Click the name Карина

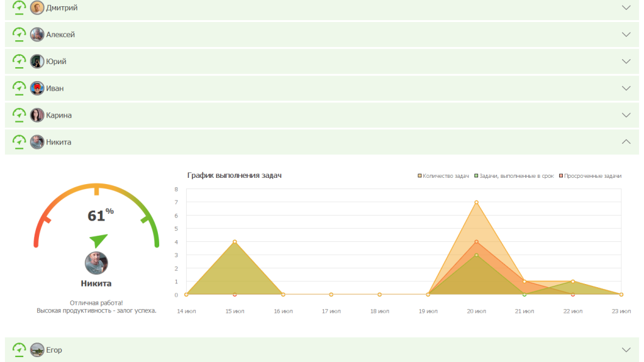pyautogui.click(x=58, y=116)
